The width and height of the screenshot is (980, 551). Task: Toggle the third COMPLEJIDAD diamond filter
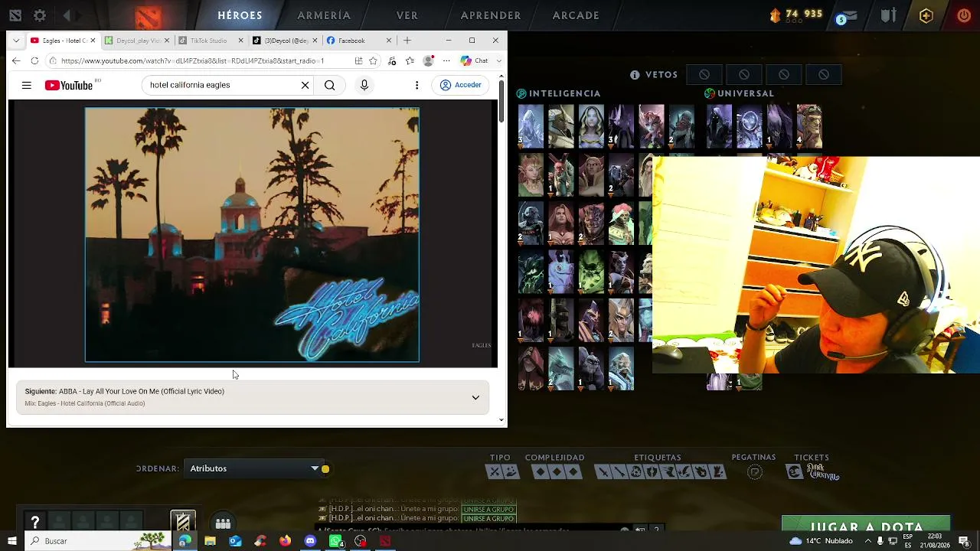point(573,472)
